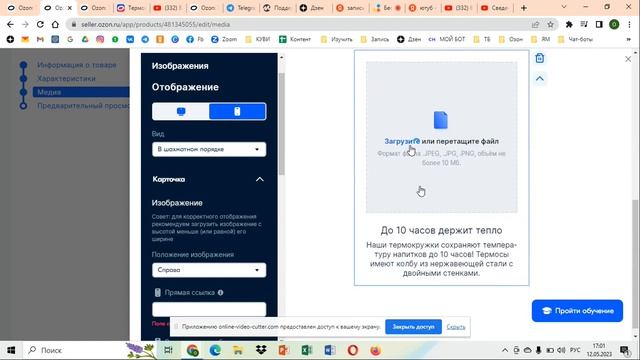Viewport: 640px width, 360px height.
Task: Open browser extensions puzzle icon
Action: pos(569,24)
